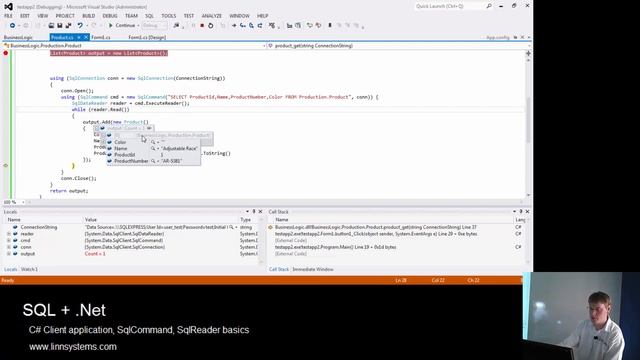Click the Locals panel vertical scrollbar
The image size is (640, 360).
[x=262, y=241]
